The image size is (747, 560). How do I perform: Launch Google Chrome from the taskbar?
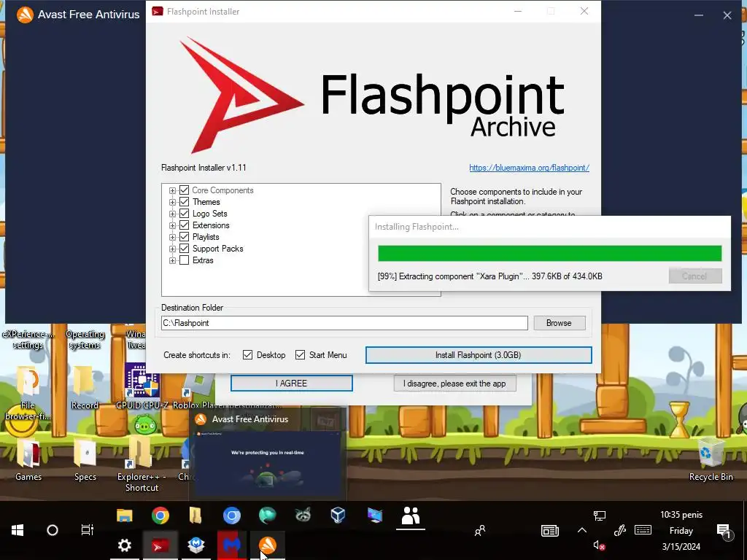tap(160, 516)
